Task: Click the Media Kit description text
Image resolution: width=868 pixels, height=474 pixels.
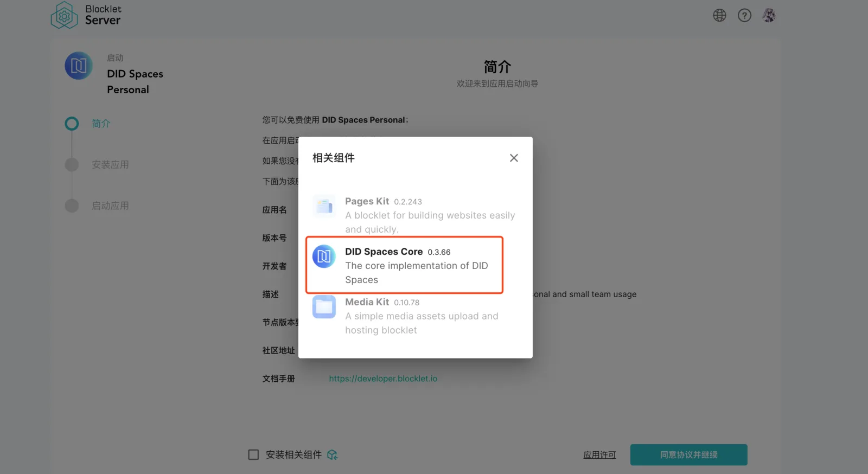Action: (x=422, y=323)
